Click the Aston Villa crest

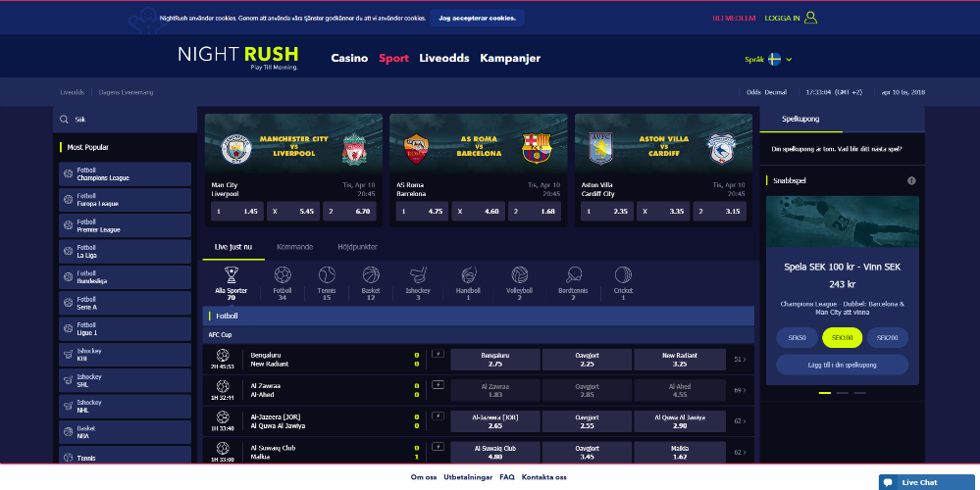pyautogui.click(x=601, y=149)
